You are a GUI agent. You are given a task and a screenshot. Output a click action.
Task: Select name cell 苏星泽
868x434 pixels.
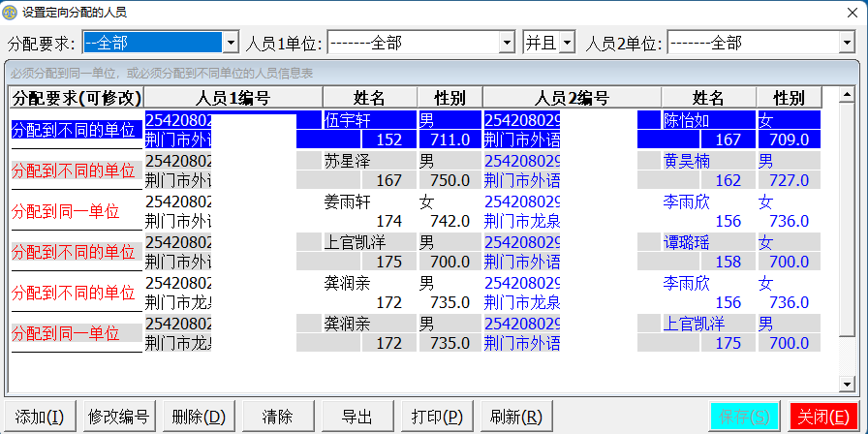point(370,161)
